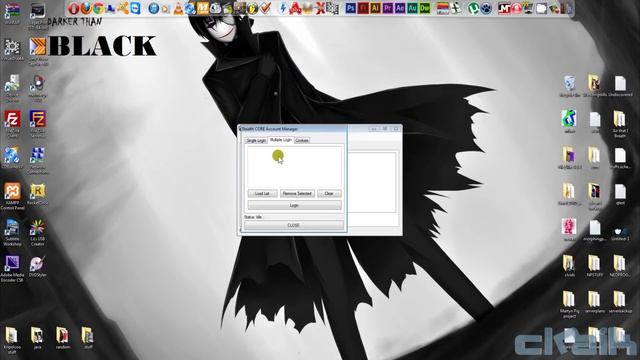The height and width of the screenshot is (360, 640).
Task: Open the java folder on desktop
Action: (37, 338)
